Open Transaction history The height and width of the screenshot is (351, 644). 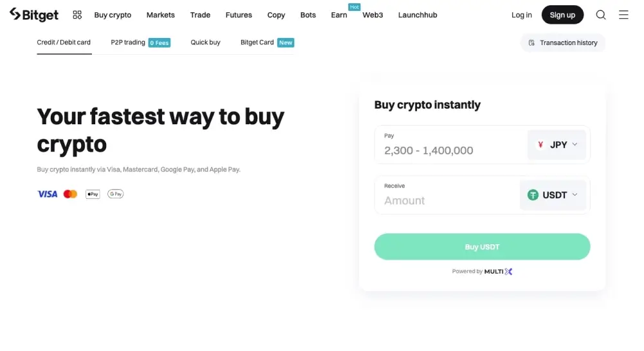[563, 43]
